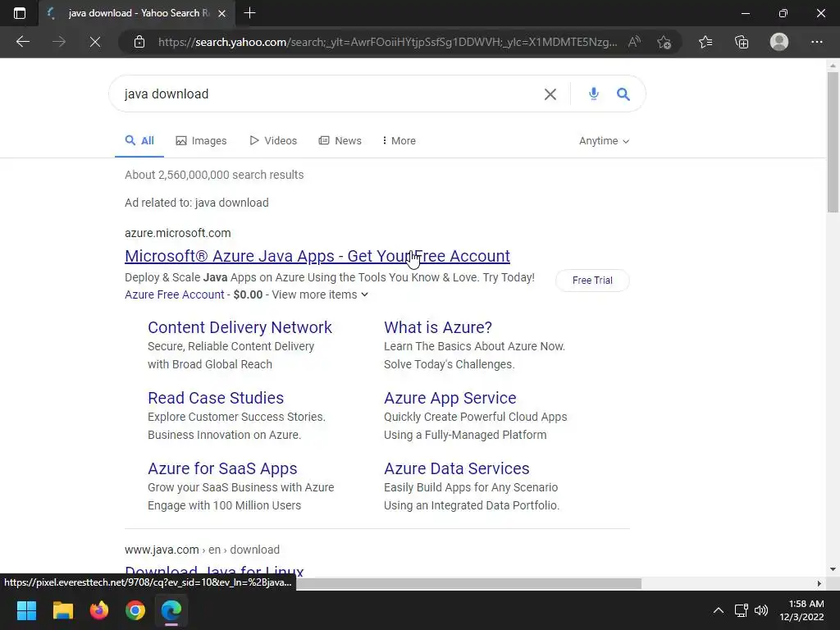Click scroll down arrow of page
The width and height of the screenshot is (840, 630).
833,569
